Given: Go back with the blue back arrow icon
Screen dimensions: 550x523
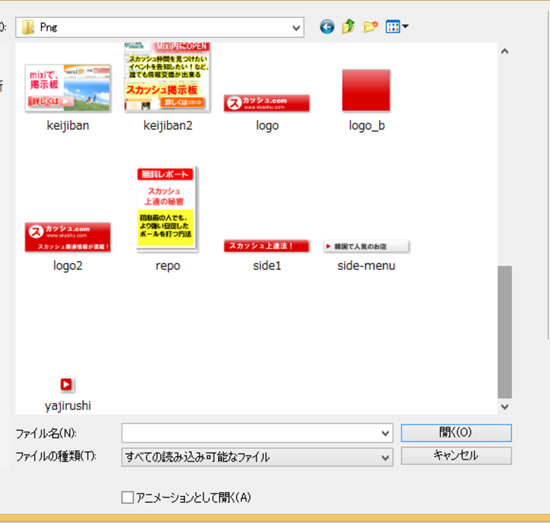Looking at the screenshot, I should pos(327,27).
